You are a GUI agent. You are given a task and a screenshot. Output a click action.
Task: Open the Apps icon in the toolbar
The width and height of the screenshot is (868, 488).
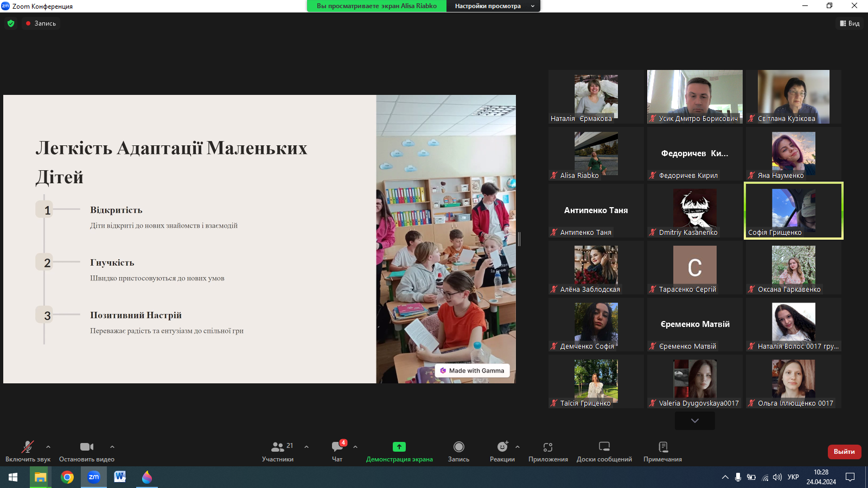(x=548, y=447)
